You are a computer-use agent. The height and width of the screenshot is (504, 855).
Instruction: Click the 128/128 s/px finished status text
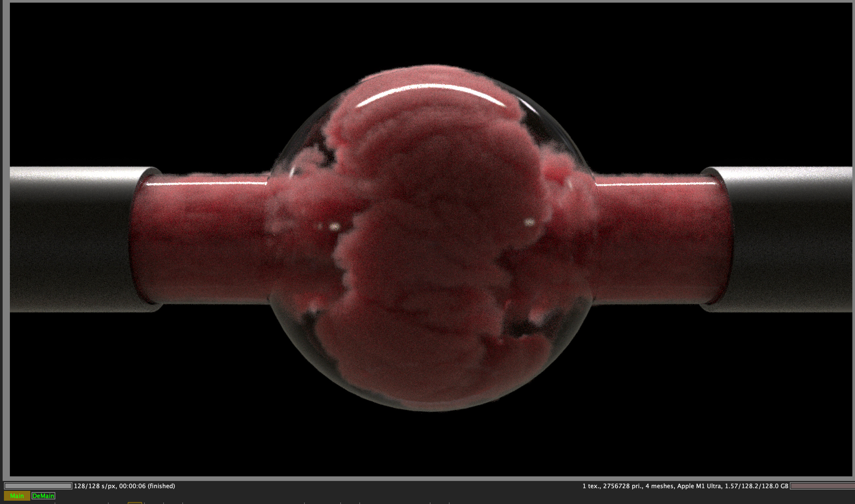[x=124, y=486]
